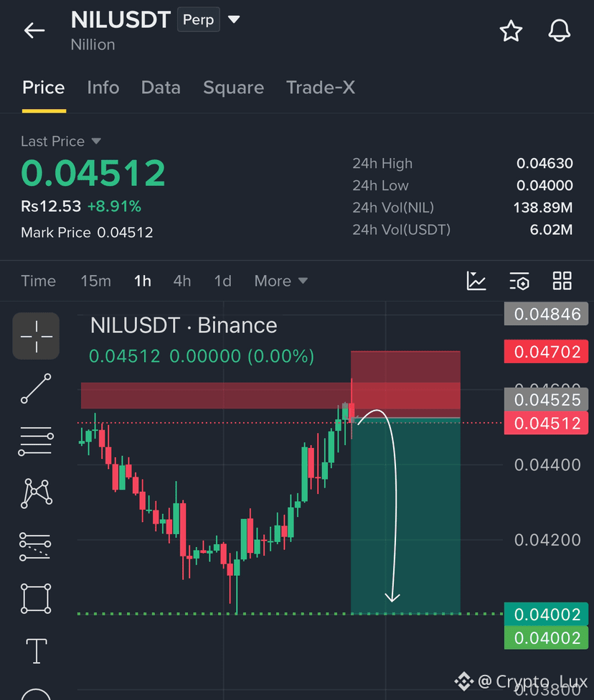Select the rectangle shape tool
594x700 pixels.
[x=36, y=598]
